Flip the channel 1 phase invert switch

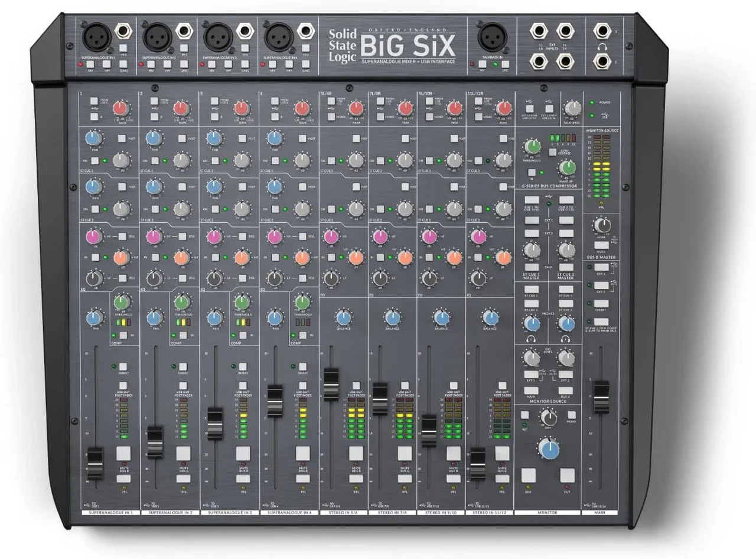click(x=94, y=117)
